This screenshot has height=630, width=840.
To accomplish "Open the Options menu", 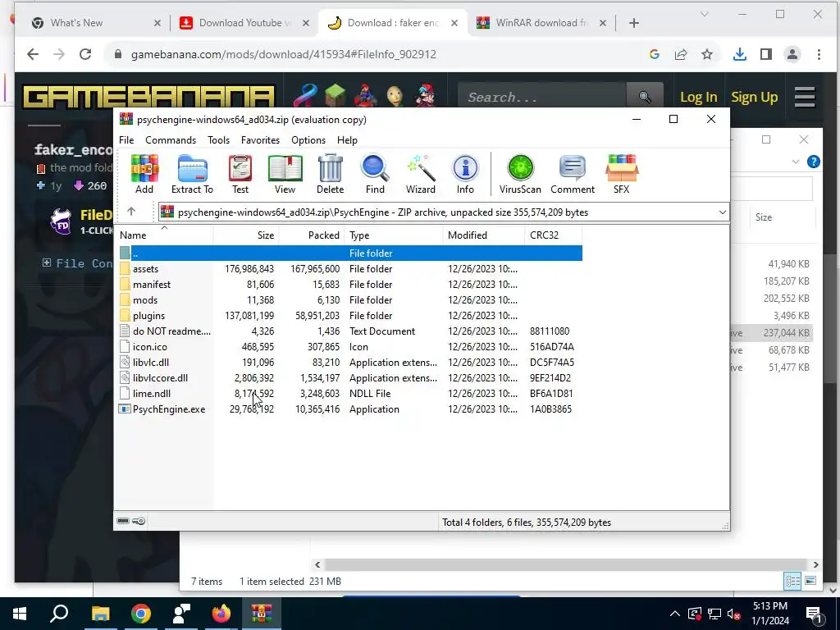I will click(x=308, y=139).
